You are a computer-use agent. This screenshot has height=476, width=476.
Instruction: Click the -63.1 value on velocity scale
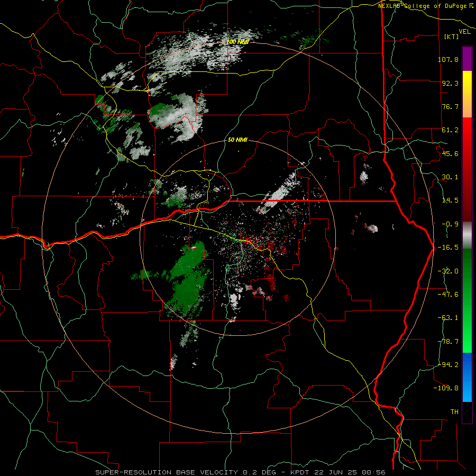[448, 318]
